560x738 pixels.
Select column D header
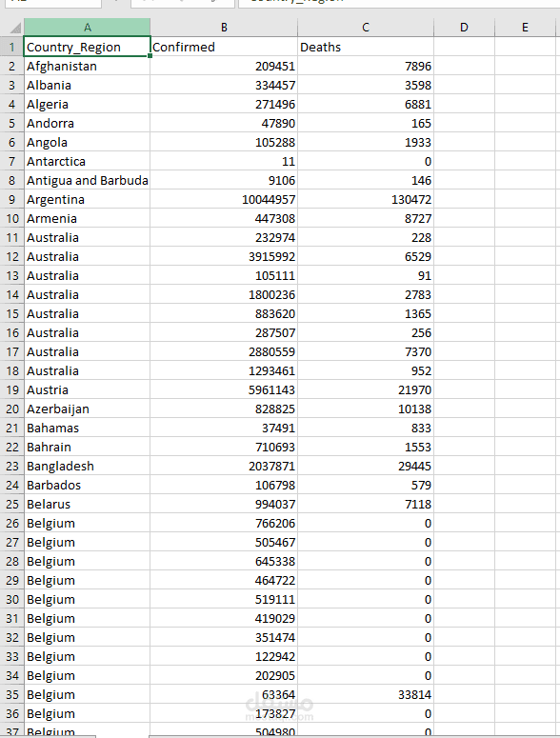tap(464, 28)
